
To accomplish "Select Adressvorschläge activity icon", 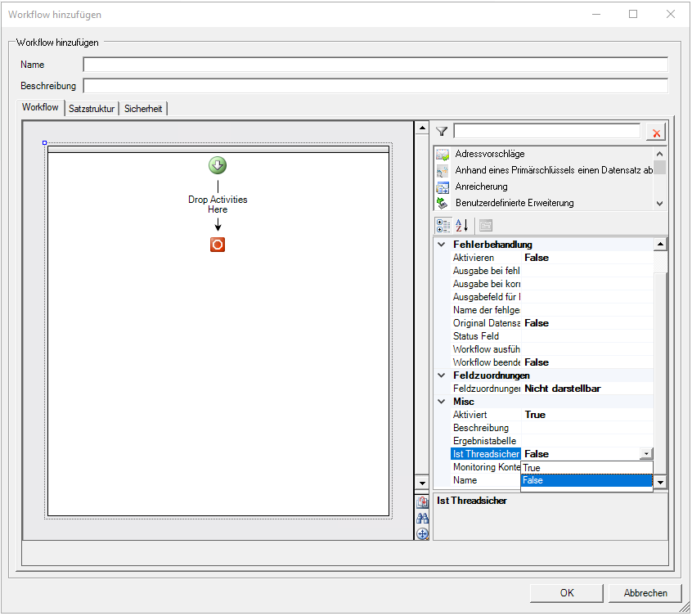I will (443, 154).
